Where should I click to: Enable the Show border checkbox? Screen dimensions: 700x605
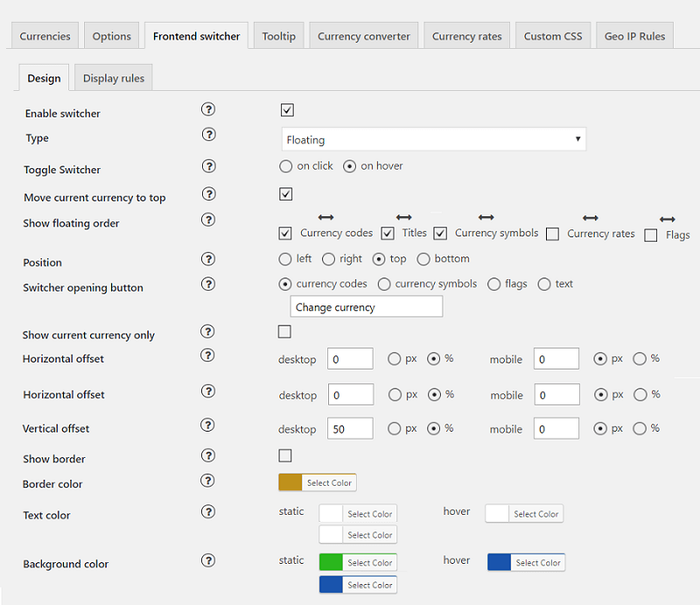tap(284, 455)
